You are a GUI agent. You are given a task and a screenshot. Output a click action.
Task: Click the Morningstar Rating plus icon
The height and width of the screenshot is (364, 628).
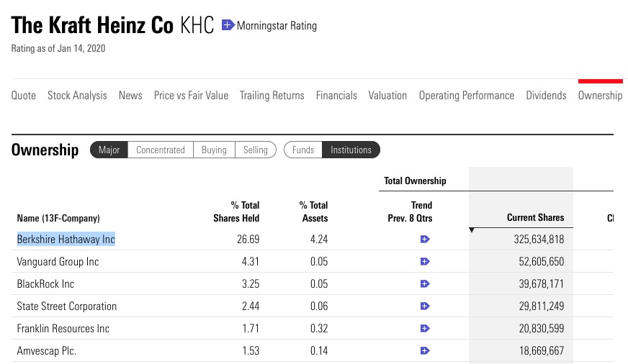coord(228,25)
